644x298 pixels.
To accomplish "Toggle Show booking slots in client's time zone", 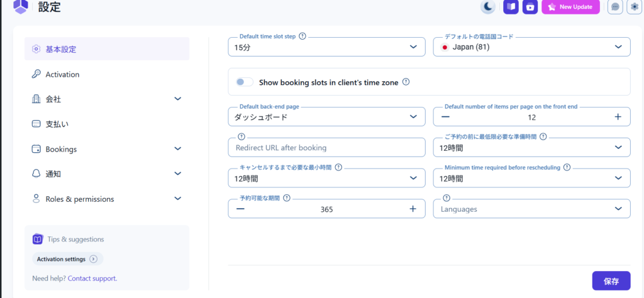I will point(244,82).
